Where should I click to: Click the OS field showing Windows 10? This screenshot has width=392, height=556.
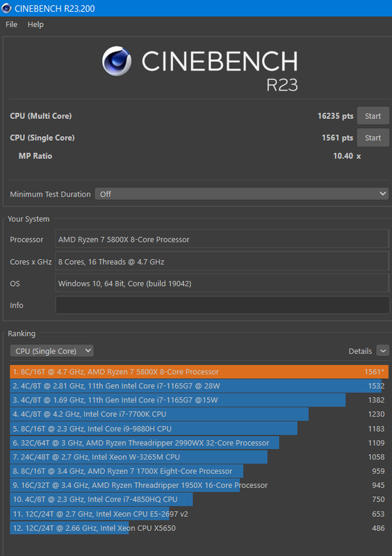coord(222,284)
